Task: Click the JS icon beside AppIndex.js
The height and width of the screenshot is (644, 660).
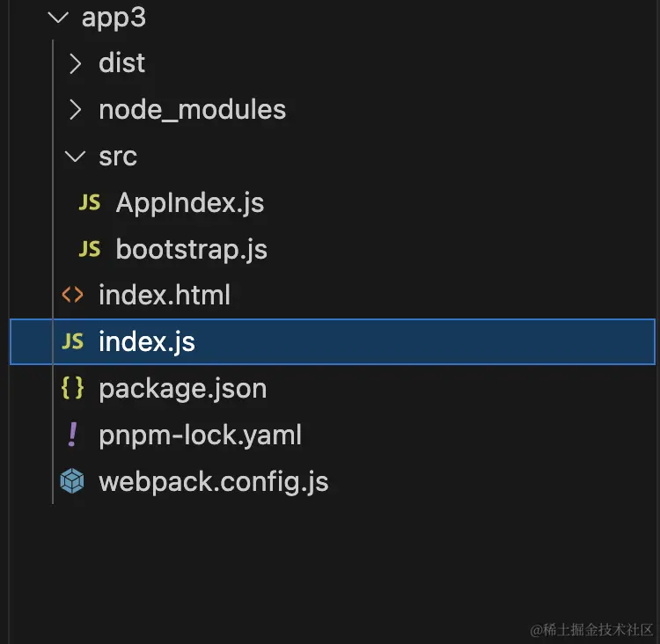Action: point(89,203)
